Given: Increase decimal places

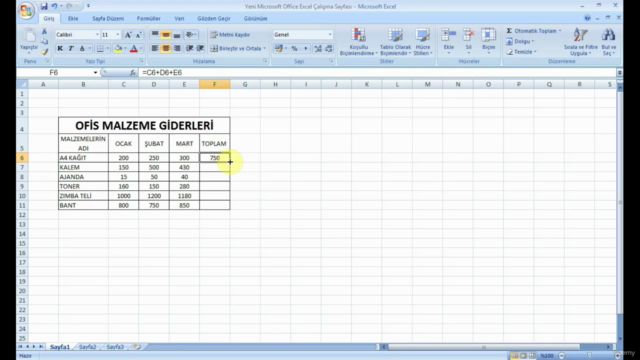Looking at the screenshot, I should (x=318, y=49).
